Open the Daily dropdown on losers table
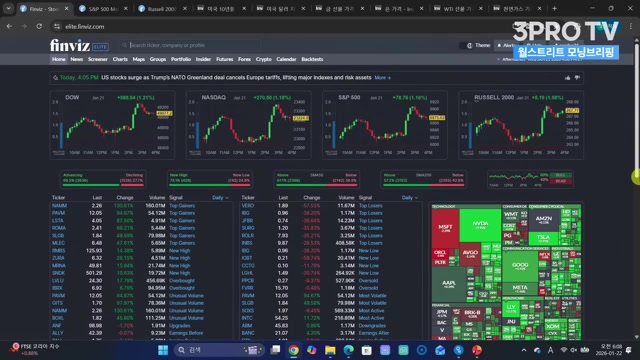 coord(410,198)
